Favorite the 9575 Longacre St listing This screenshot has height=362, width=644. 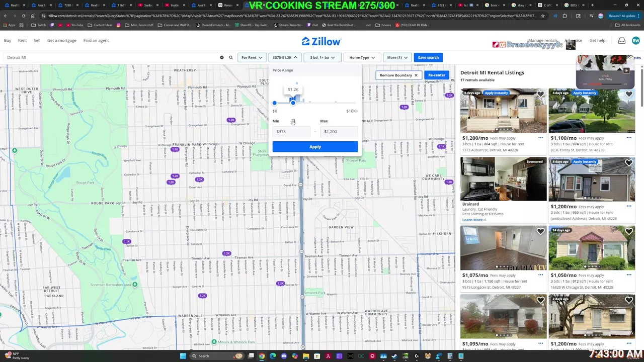[540, 231]
